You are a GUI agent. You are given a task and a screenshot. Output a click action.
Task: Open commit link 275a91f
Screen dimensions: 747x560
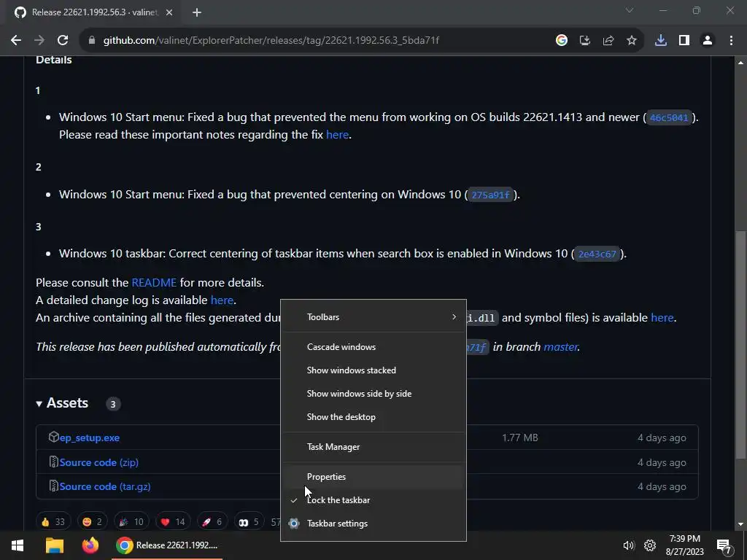(490, 195)
